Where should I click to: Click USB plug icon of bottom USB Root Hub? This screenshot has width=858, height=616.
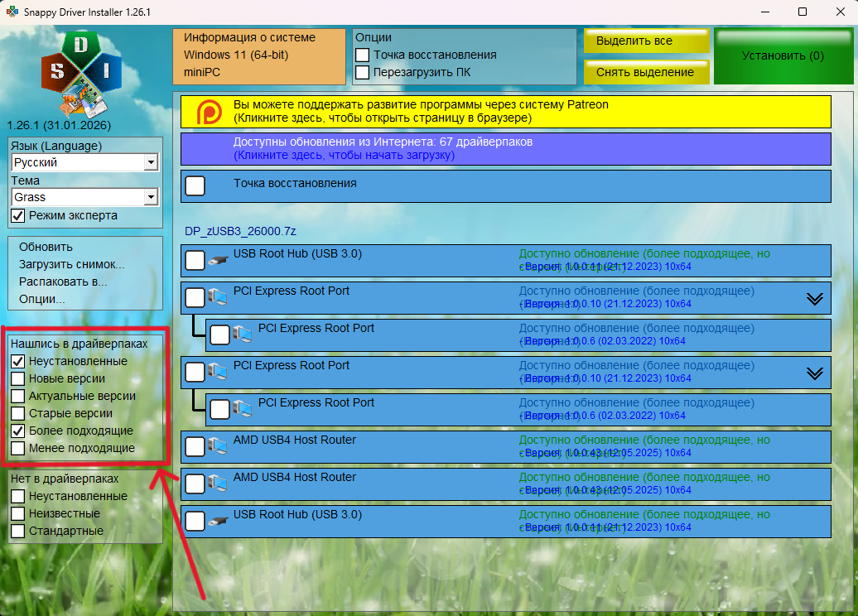pos(218,522)
